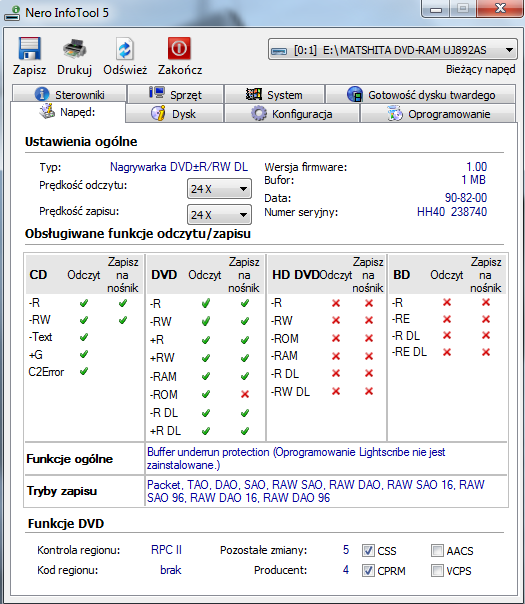Toggle the CSS checkbox

(x=368, y=550)
